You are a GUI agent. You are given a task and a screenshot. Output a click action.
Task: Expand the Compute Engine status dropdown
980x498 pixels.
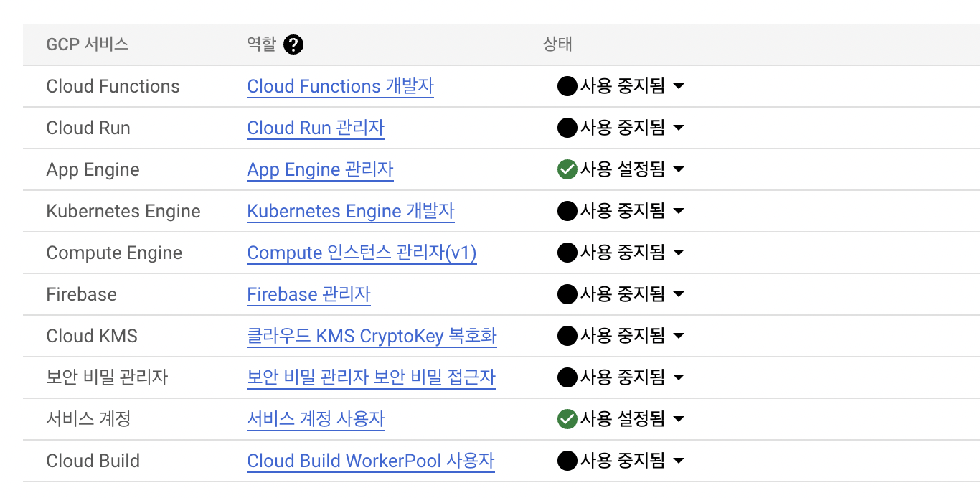click(x=679, y=253)
